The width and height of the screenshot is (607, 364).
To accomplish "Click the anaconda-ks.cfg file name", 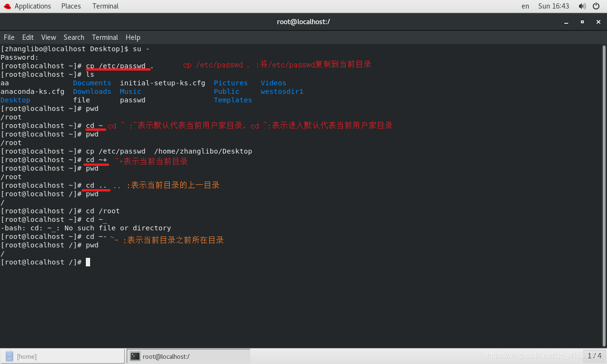I will 32,91.
